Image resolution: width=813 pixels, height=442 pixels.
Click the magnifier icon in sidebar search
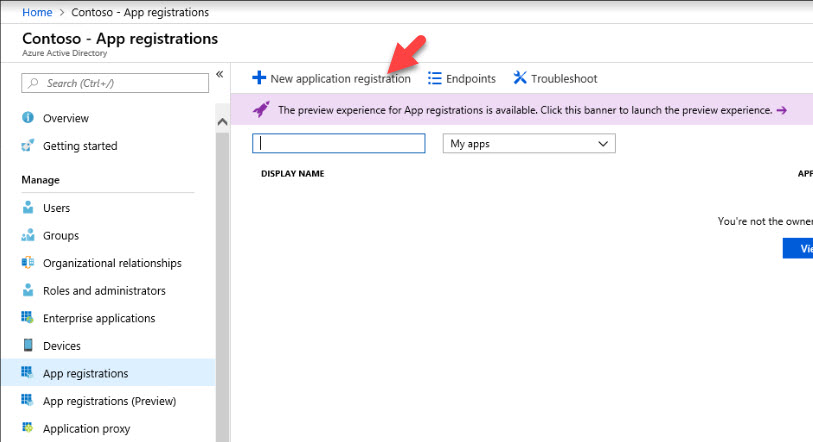[33, 83]
